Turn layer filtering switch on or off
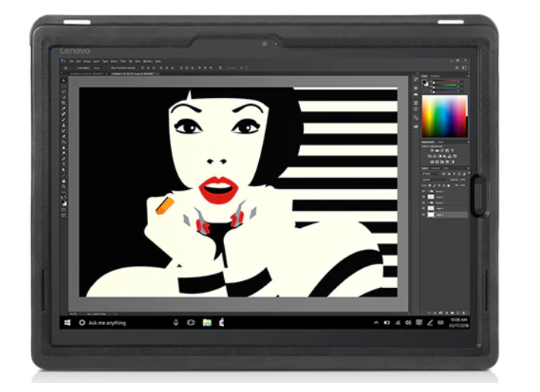 tap(469, 173)
